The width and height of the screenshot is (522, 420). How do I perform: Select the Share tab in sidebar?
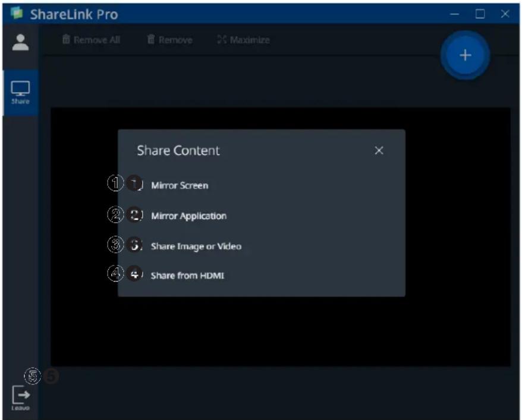pos(20,93)
